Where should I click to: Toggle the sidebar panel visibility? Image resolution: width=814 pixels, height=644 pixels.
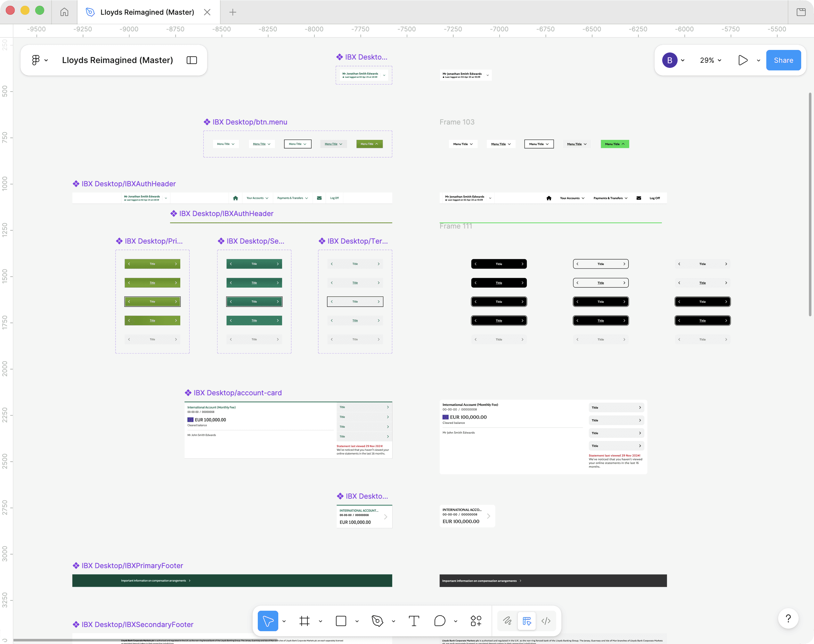point(191,60)
